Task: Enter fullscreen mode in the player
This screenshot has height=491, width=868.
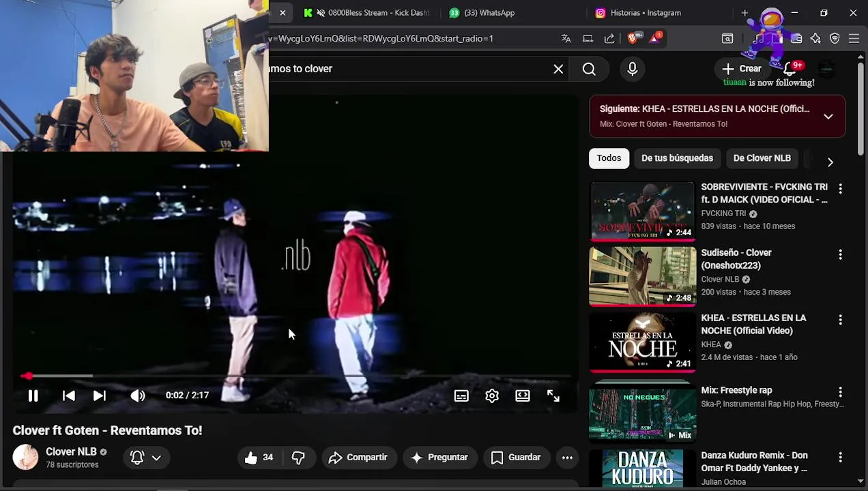Action: pos(553,396)
